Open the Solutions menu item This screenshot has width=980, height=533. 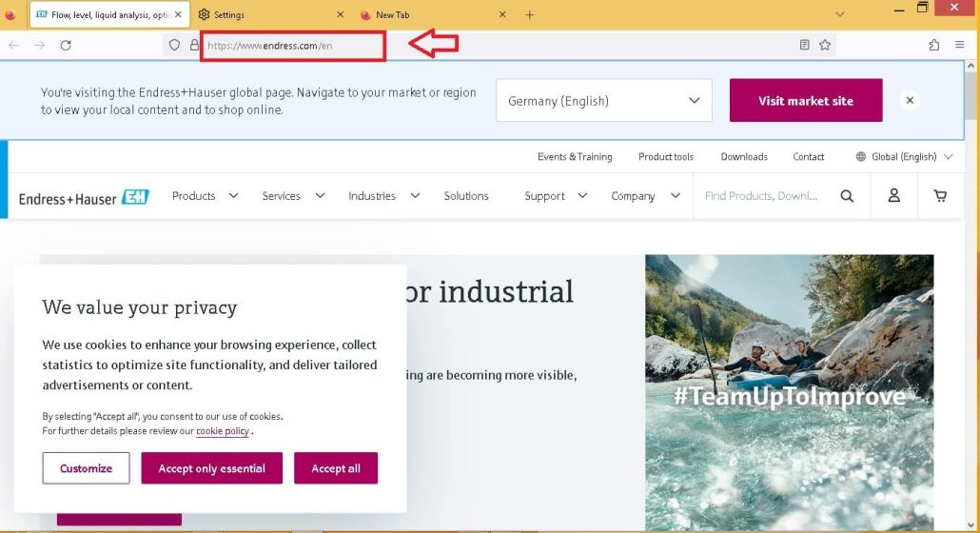pyautogui.click(x=466, y=195)
